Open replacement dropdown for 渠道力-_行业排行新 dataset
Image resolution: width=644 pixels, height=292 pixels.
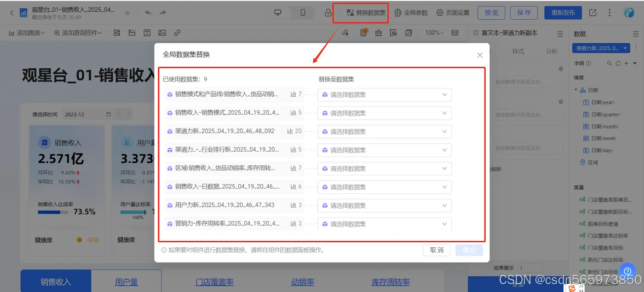tap(385, 150)
